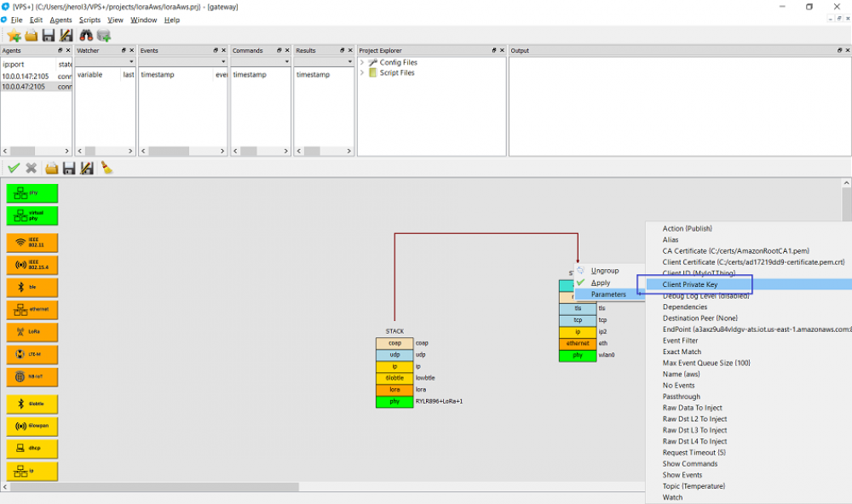
Task: Select the green phy palette block
Action: [x=32, y=193]
